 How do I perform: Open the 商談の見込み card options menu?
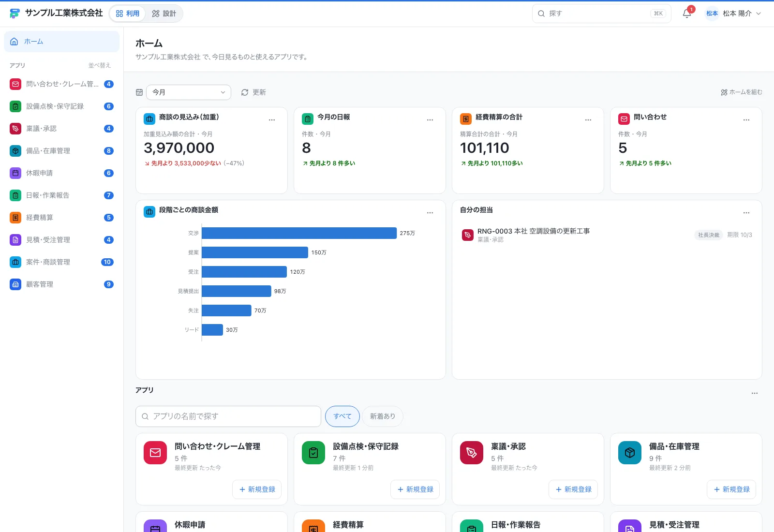click(272, 120)
